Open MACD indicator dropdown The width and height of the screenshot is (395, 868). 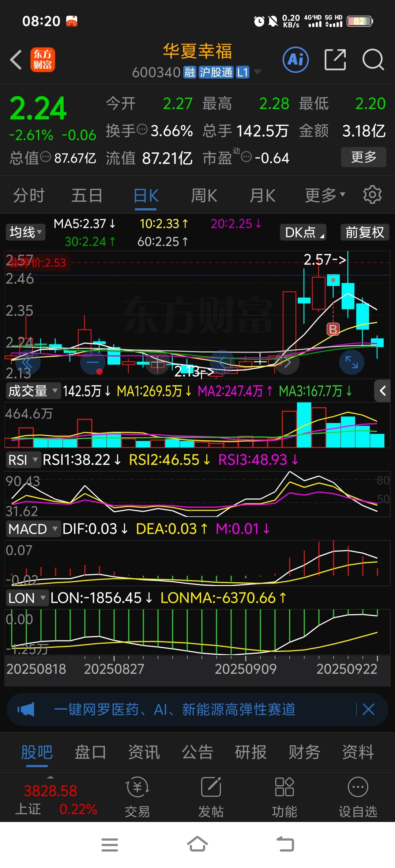(x=33, y=529)
